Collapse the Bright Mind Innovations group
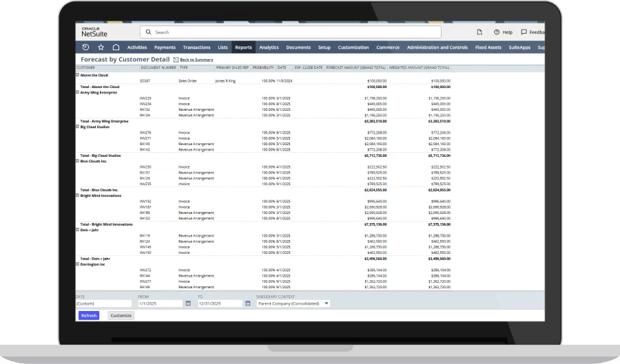The width and height of the screenshot is (620, 364). pos(77,195)
